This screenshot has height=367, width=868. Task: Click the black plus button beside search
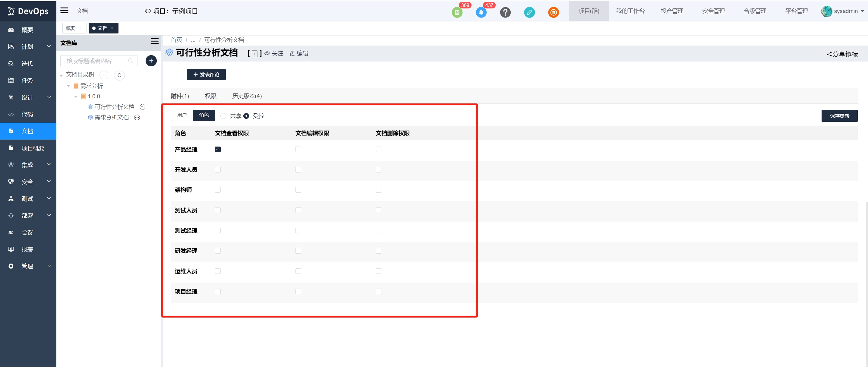[x=151, y=61]
